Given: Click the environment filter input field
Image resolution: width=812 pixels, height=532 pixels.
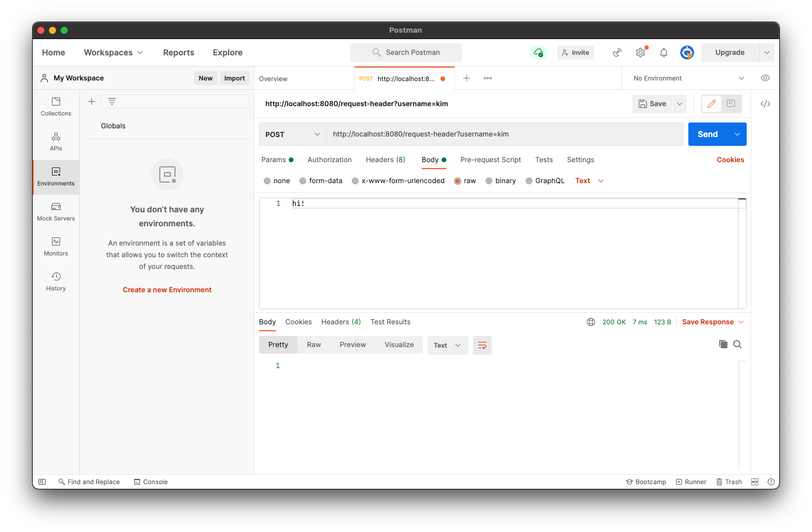Looking at the screenshot, I should pos(175,101).
